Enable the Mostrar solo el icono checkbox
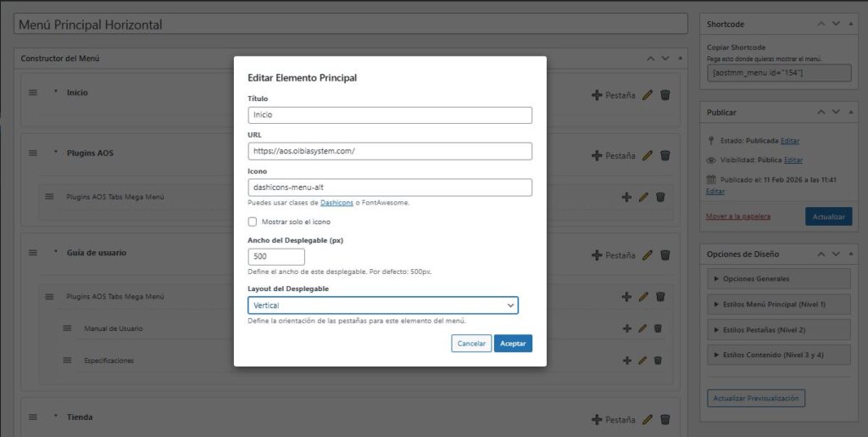The width and height of the screenshot is (868, 437). pos(253,221)
